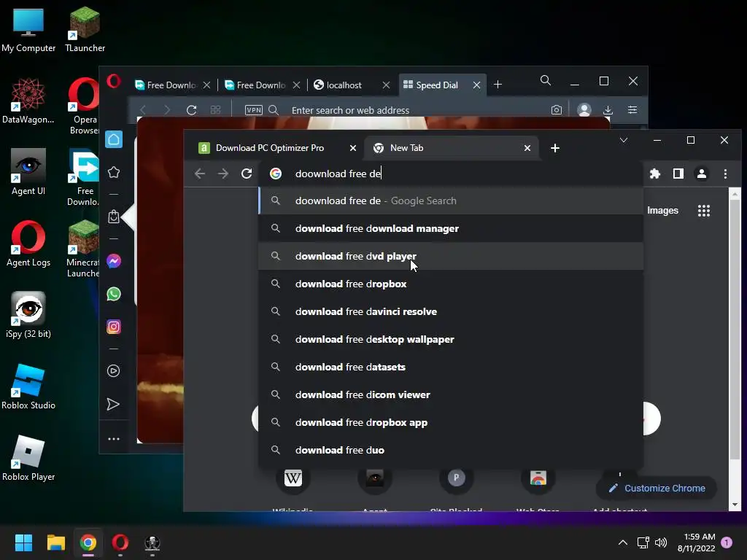747x560 pixels.
Task: Toggle Opera VPN badge
Action: tap(253, 110)
